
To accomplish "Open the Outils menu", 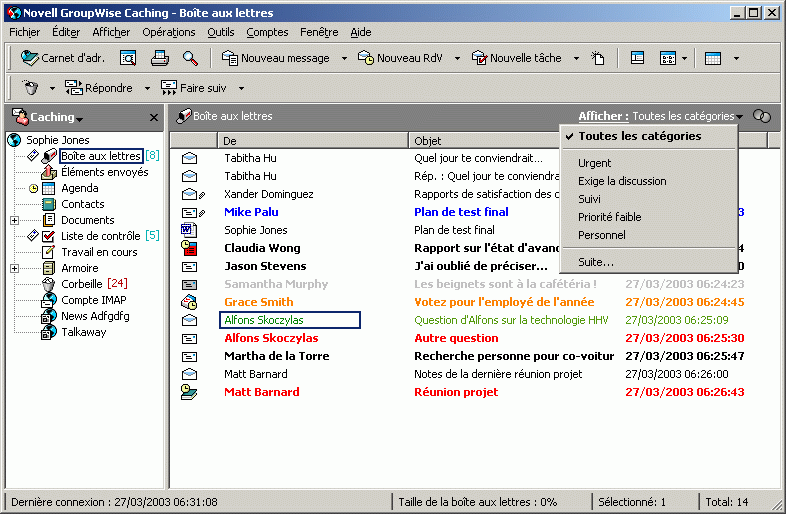I will (221, 32).
